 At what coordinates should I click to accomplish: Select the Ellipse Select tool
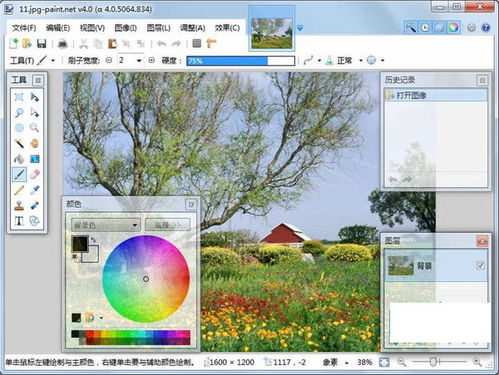coord(19,128)
